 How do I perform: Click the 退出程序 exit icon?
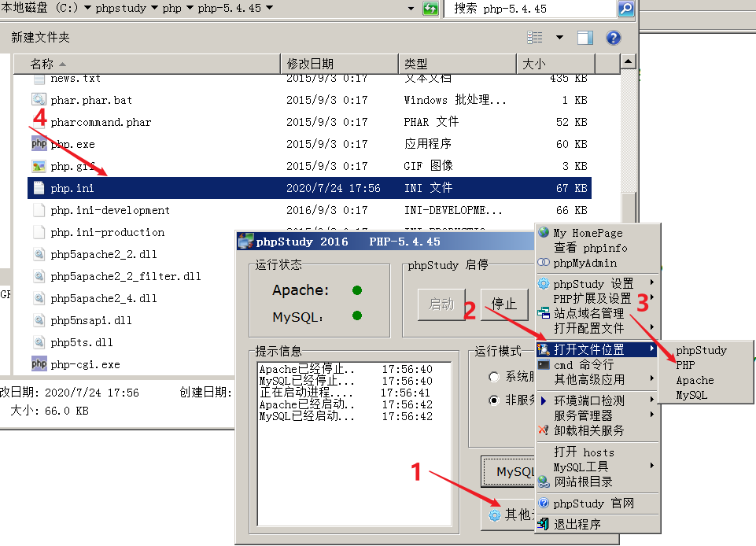(x=544, y=524)
